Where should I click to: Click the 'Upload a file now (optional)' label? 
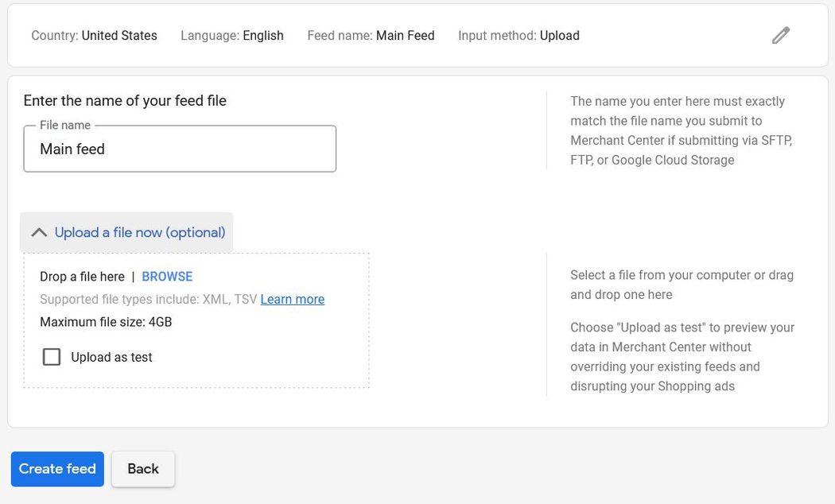click(140, 233)
